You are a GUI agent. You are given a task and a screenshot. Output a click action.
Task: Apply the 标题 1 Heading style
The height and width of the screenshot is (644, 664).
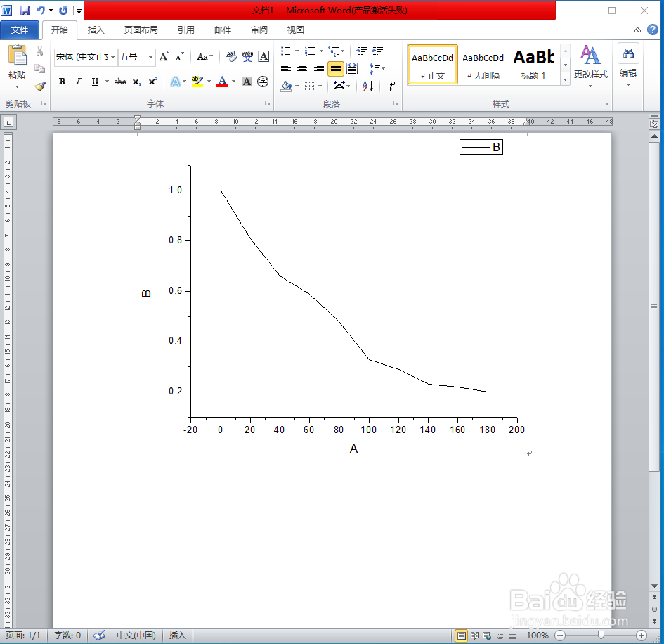[533, 65]
